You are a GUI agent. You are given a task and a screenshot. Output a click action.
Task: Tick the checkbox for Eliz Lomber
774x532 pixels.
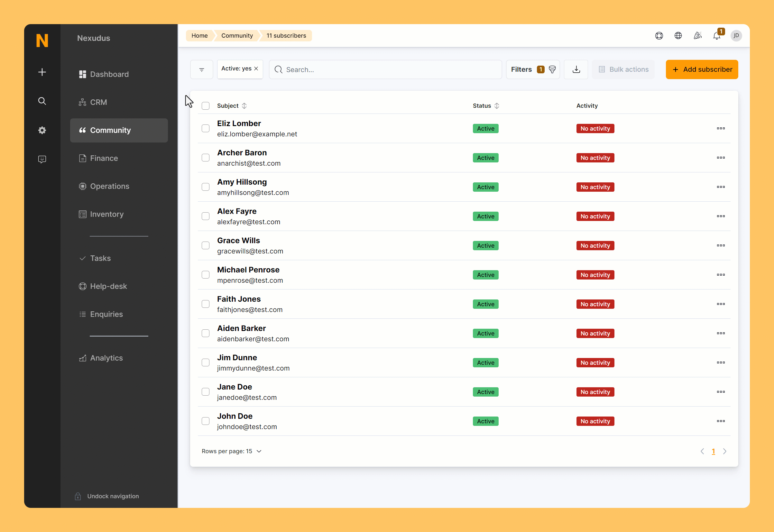tap(206, 128)
